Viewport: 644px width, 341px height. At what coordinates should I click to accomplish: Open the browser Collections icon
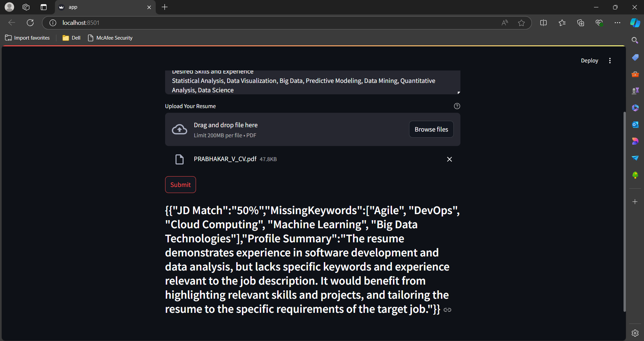(x=580, y=23)
